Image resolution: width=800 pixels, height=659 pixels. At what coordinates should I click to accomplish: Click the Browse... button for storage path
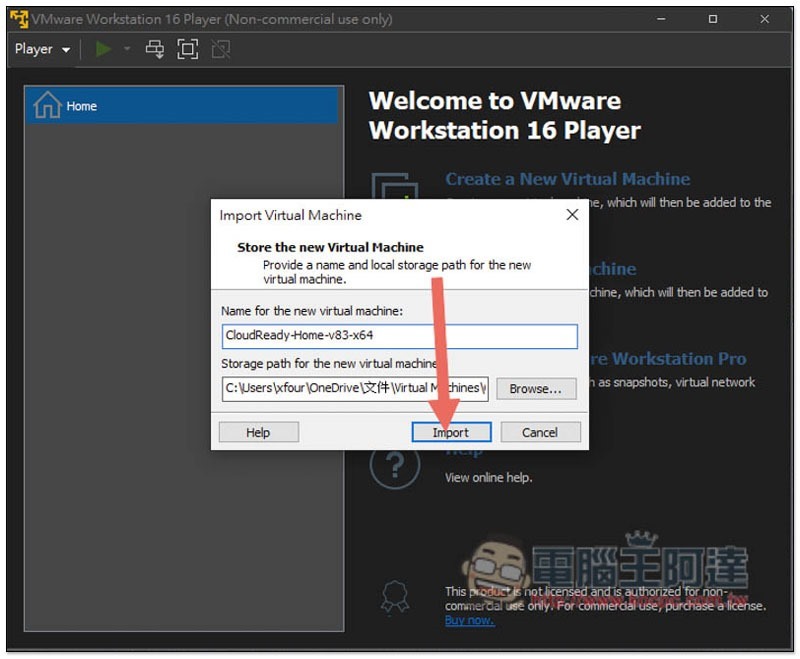pos(536,388)
